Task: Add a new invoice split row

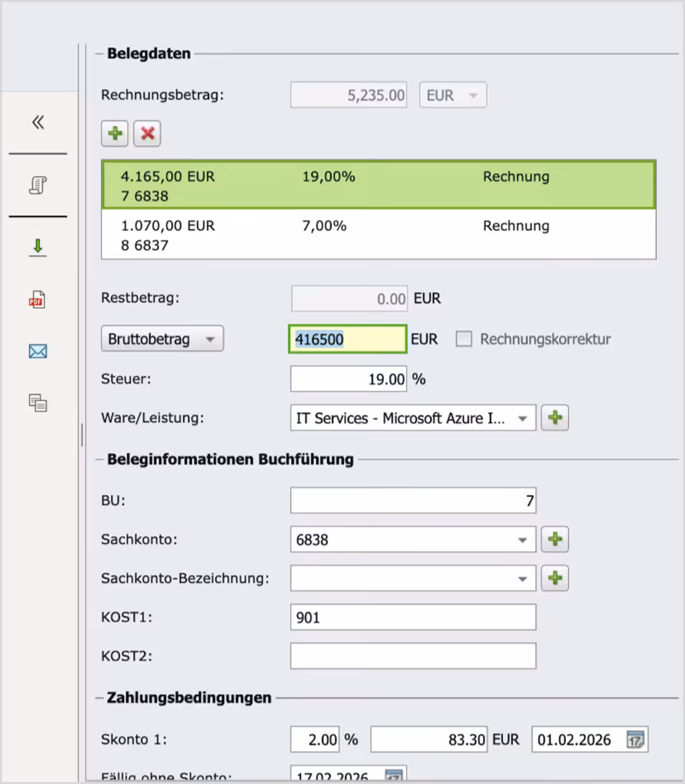Action: click(114, 133)
